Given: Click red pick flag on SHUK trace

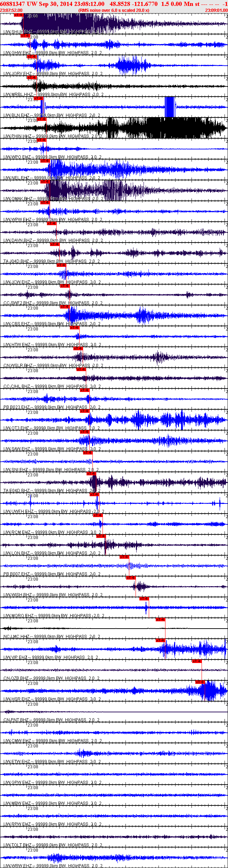Looking at the screenshot, I should pyautogui.click(x=18, y=15).
